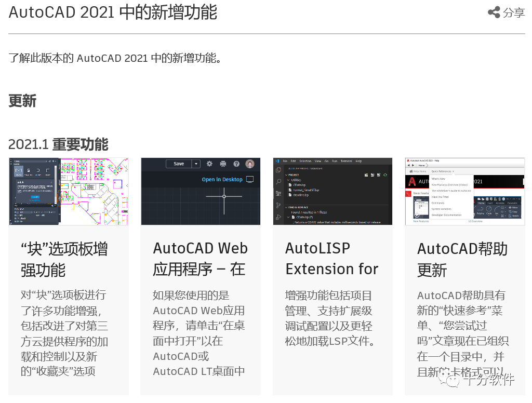
Task: Click the sentence 了解此版本的 AutoCAD 2021
Action: (115, 58)
